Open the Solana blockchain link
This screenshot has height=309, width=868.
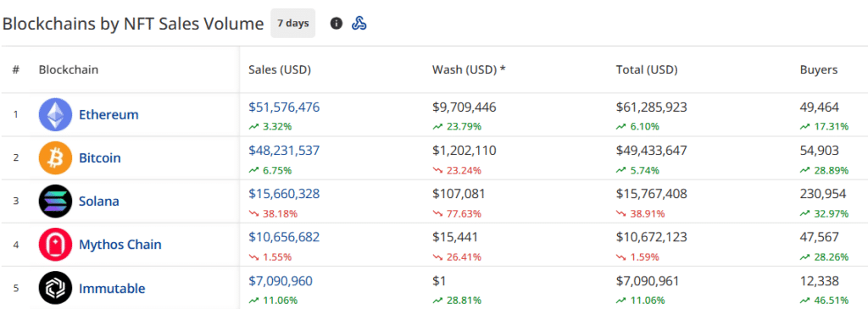99,201
